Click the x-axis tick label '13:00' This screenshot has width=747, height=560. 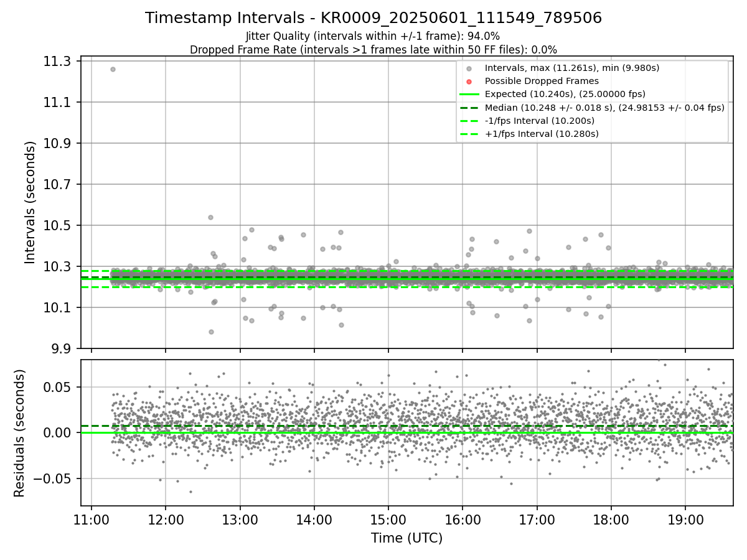[x=240, y=520]
